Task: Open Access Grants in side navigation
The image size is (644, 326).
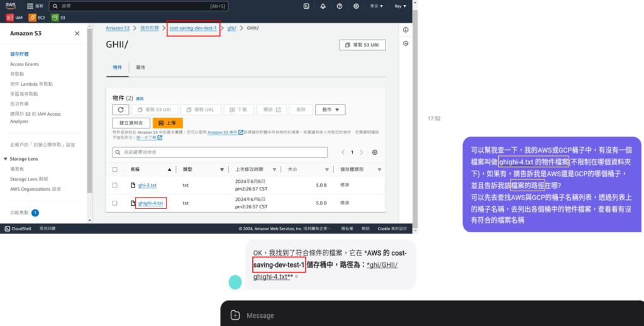Action: [x=25, y=64]
